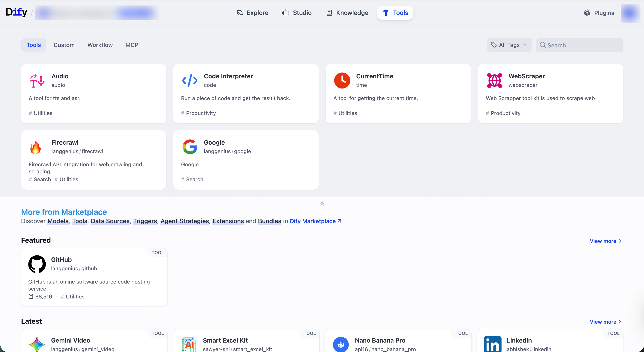Image resolution: width=644 pixels, height=352 pixels.
Task: Click the LinkedIn logo icon
Action: pos(492,344)
